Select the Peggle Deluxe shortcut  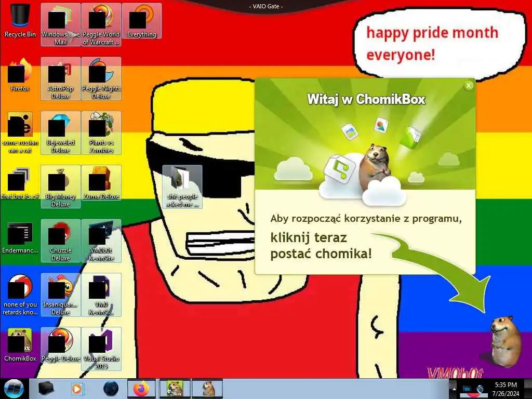[x=60, y=345]
